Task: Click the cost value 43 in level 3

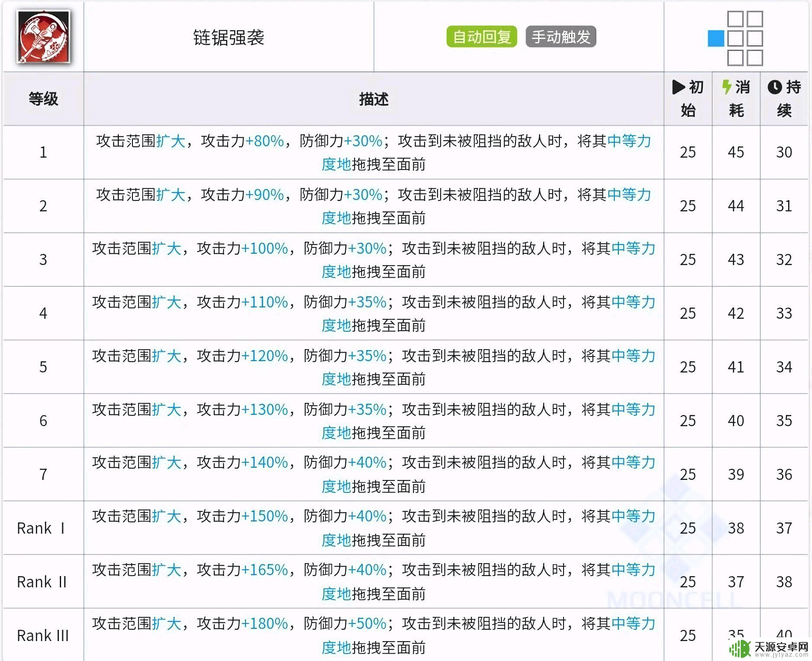Action: pos(736,260)
